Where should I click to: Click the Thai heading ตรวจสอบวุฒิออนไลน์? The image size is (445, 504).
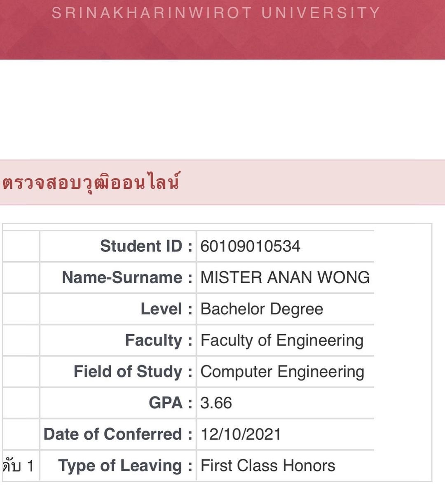91,183
